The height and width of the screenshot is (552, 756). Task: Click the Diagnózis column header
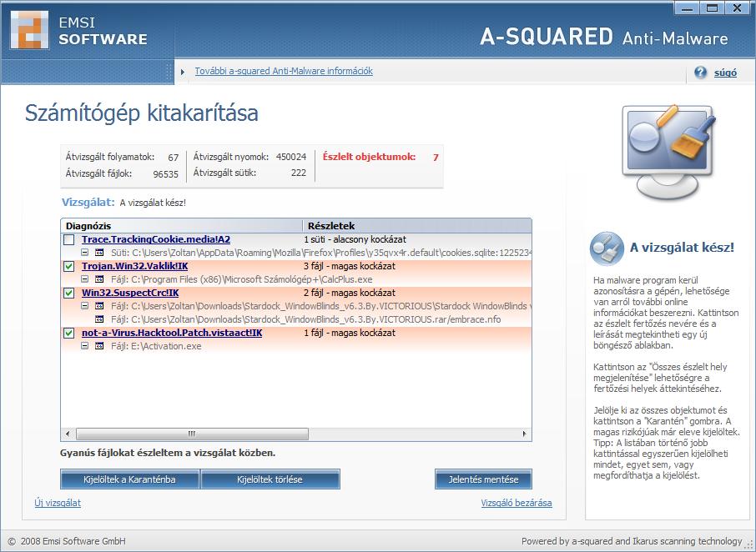coord(180,226)
